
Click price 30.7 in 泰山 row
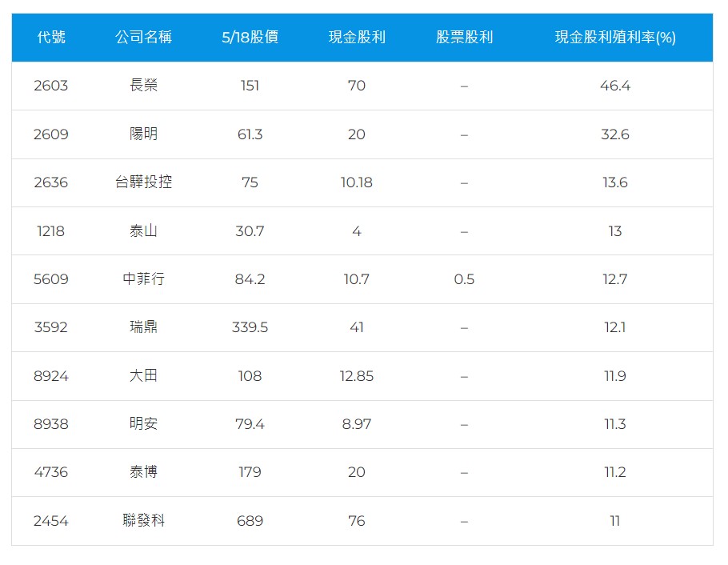(x=250, y=231)
